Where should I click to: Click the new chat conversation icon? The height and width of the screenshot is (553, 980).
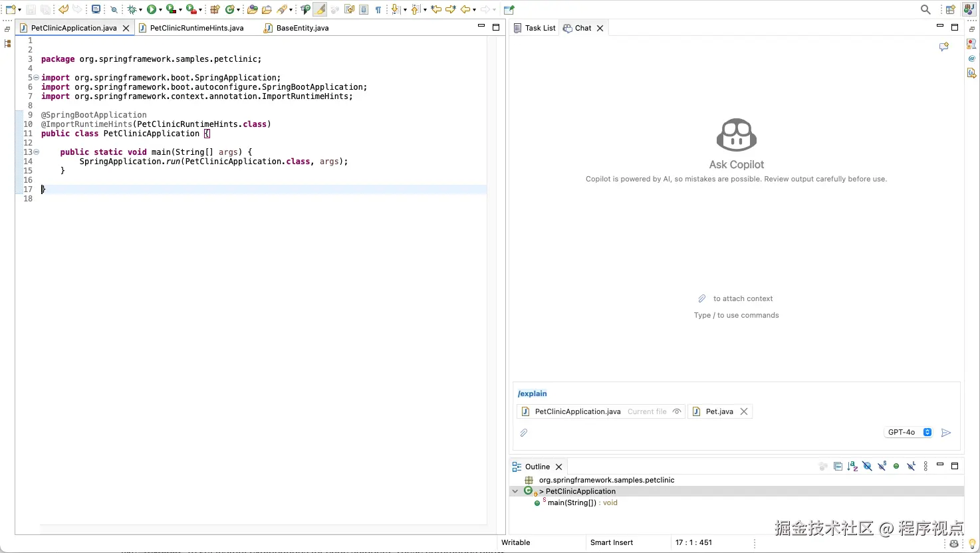tap(944, 47)
